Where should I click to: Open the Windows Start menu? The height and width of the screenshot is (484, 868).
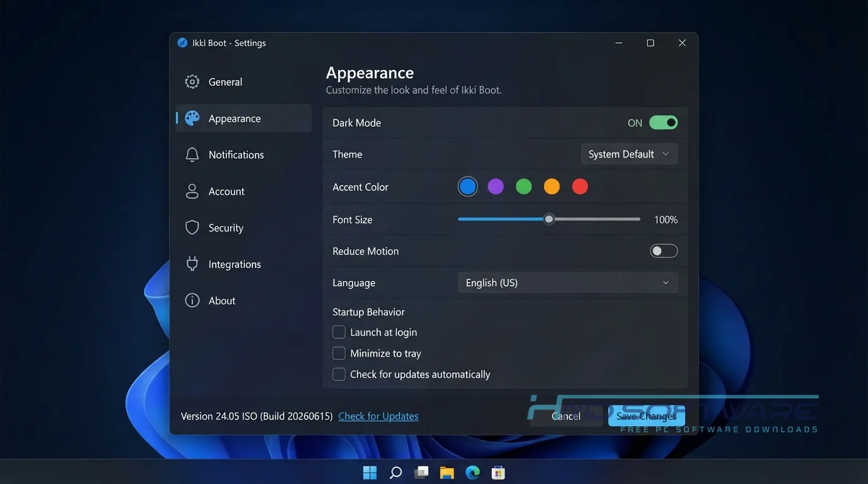[x=370, y=472]
